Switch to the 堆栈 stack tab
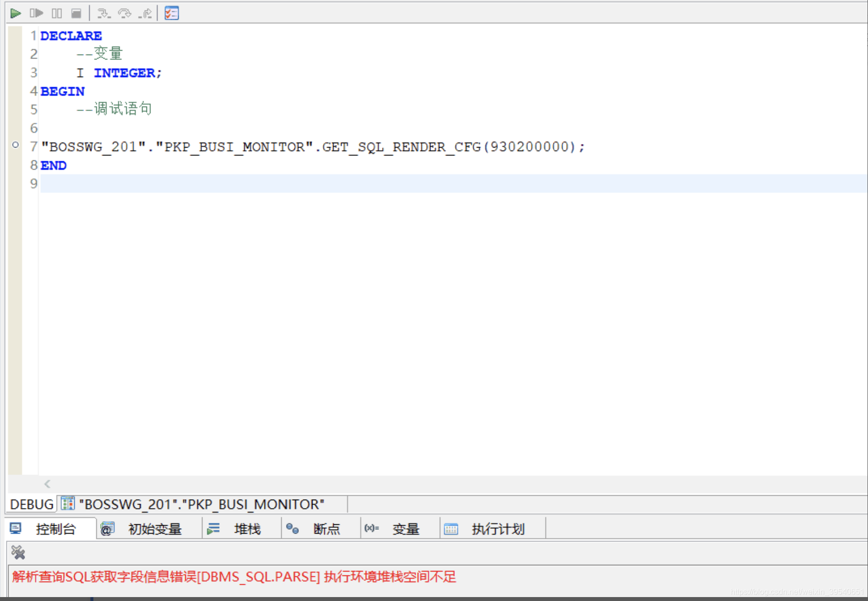The height and width of the screenshot is (601, 868). coord(242,529)
